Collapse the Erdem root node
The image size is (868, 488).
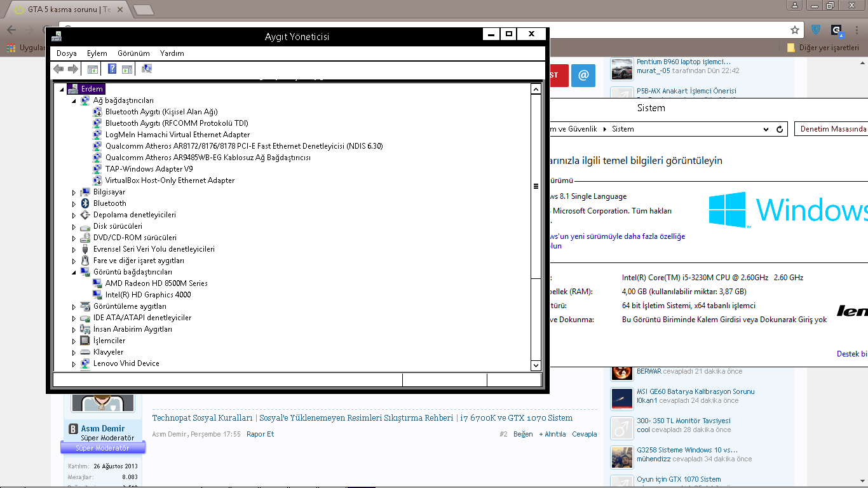pyautogui.click(x=62, y=90)
